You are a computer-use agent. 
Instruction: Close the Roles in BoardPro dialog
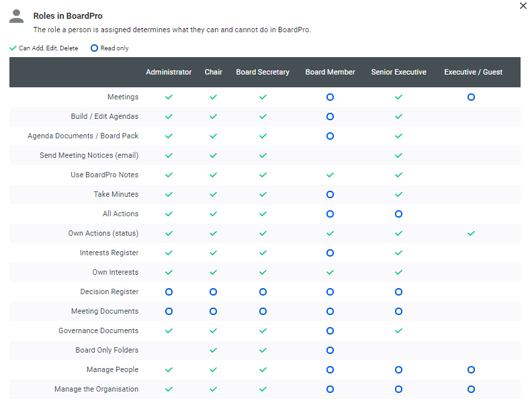point(523,6)
